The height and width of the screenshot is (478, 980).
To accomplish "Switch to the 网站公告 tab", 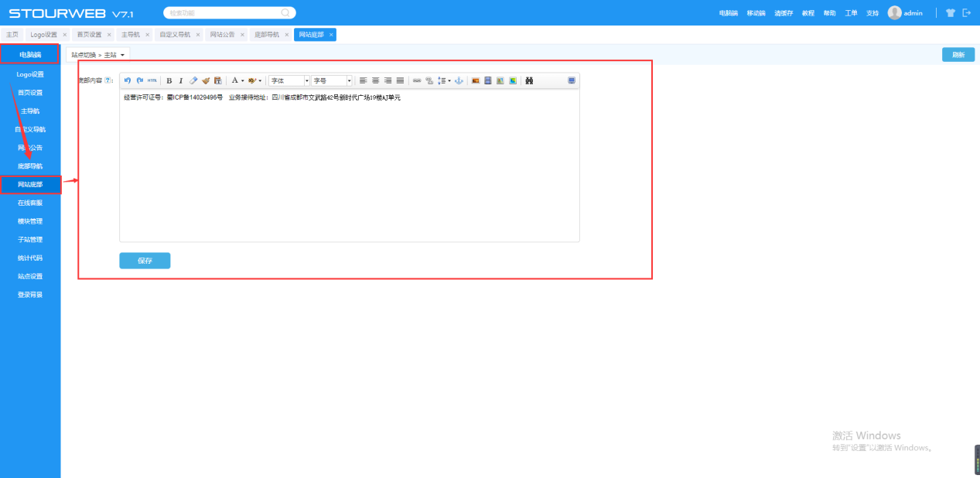I will click(x=222, y=35).
